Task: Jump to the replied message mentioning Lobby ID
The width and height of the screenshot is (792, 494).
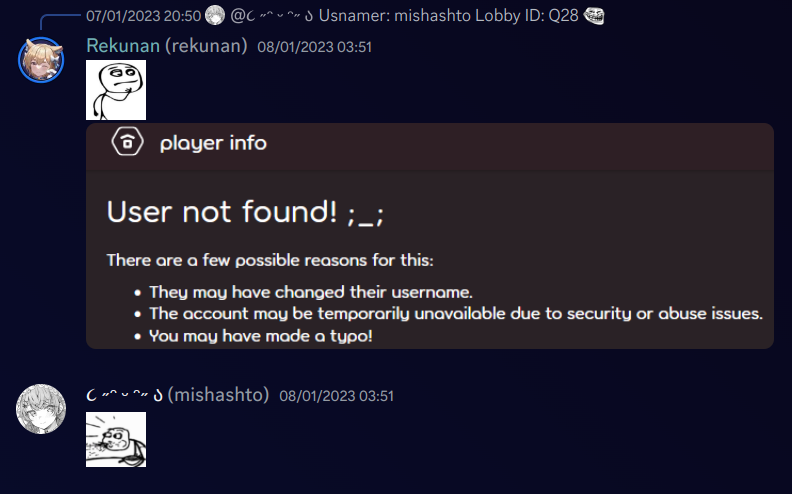Action: tap(450, 15)
